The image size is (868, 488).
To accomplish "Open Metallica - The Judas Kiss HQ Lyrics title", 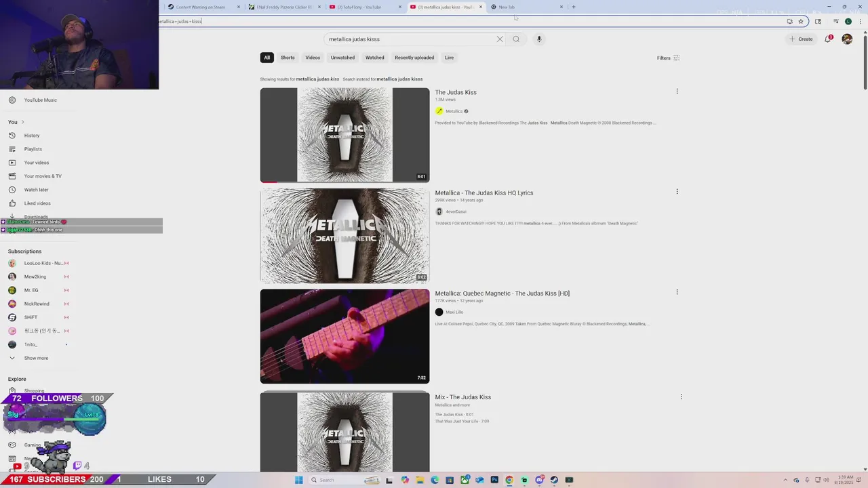I will tap(484, 193).
